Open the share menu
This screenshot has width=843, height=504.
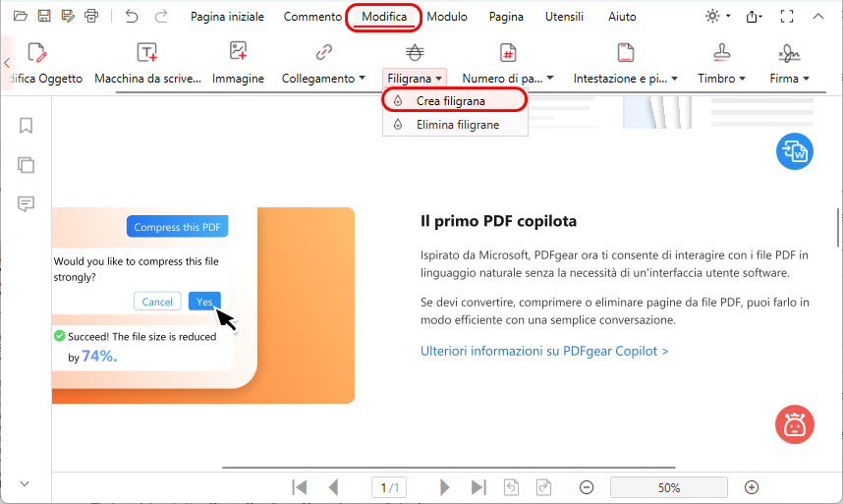click(754, 17)
